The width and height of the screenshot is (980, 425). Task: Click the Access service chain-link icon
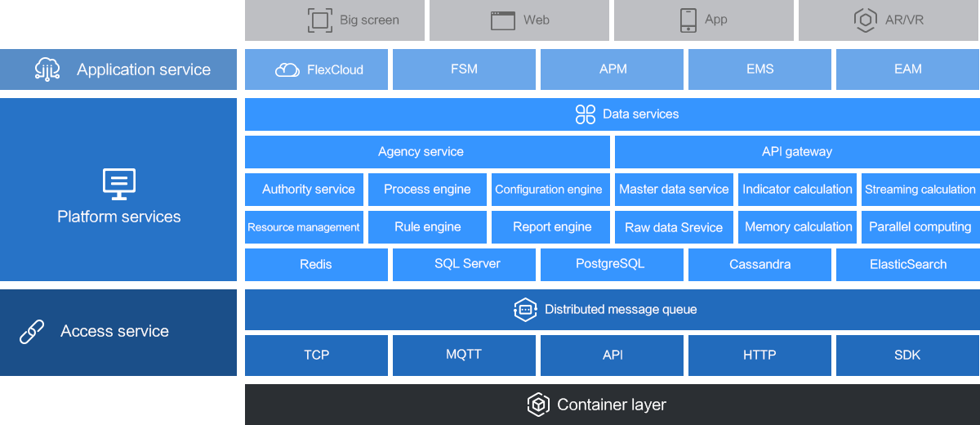(x=32, y=332)
